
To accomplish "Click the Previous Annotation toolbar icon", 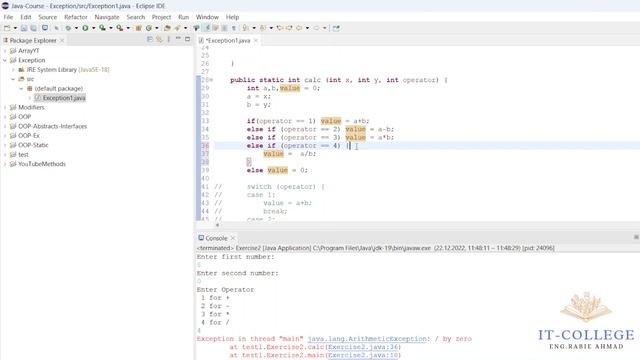I will click(263, 28).
